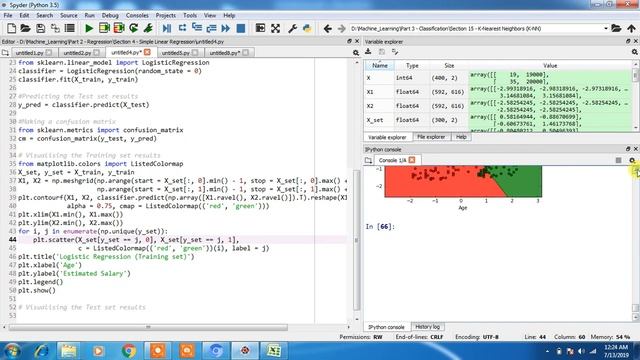This screenshot has height=360, width=640.
Task: Click the Variable explorer save-as icon
Action: tap(395, 52)
